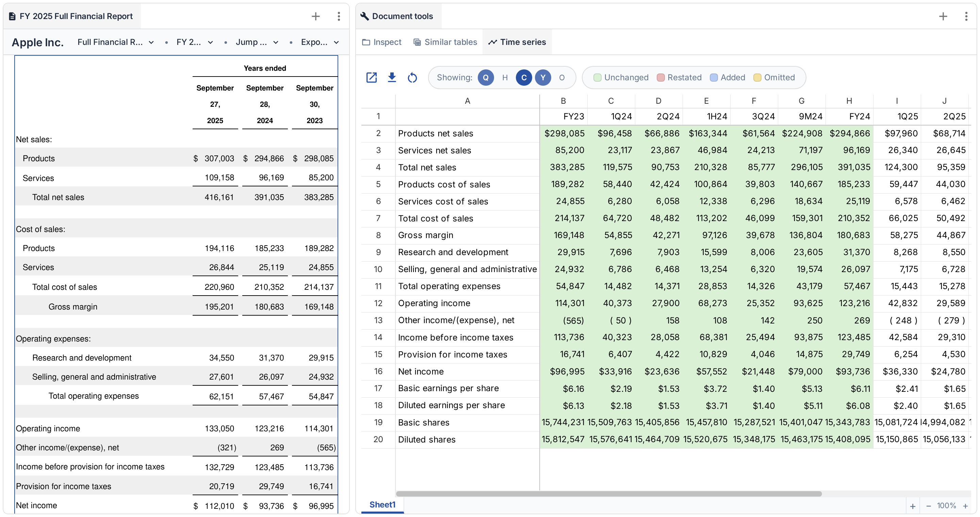Select column header B in the spreadsheet
The image size is (980, 517).
pos(563,101)
